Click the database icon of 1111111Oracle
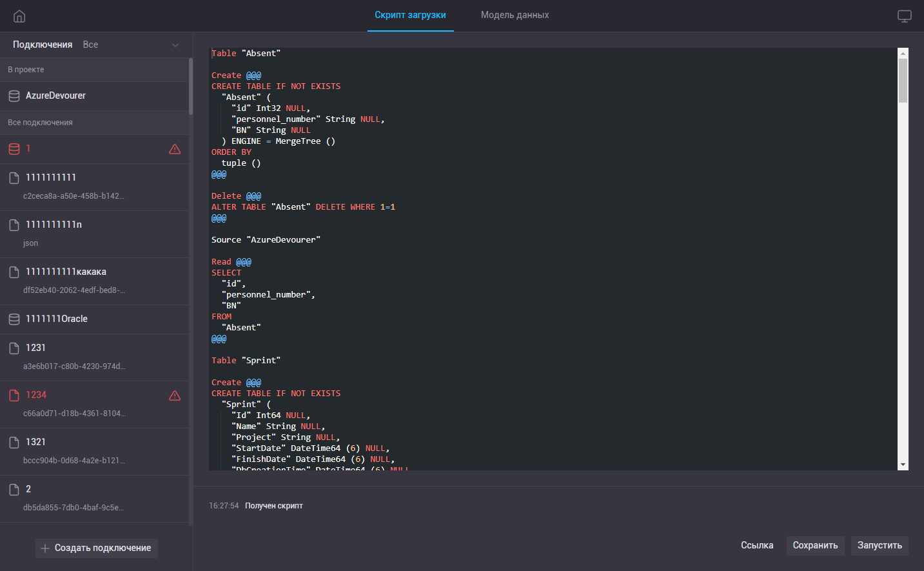Image resolution: width=924 pixels, height=571 pixels. point(14,319)
